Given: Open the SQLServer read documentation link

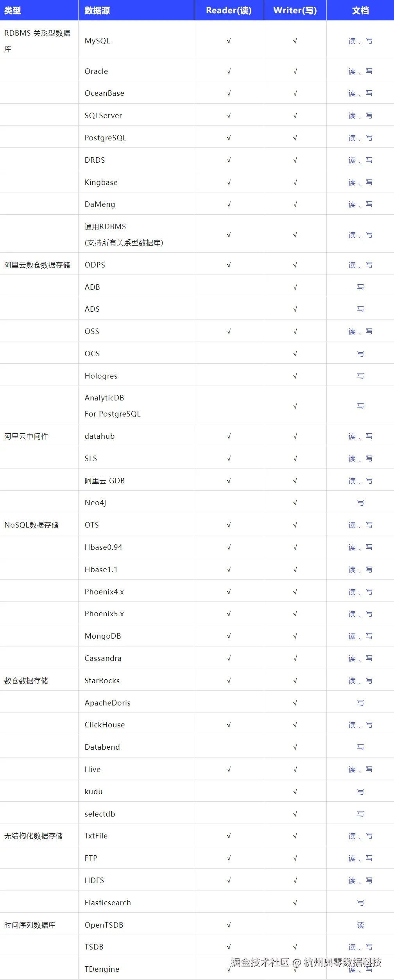Looking at the screenshot, I should (x=352, y=116).
